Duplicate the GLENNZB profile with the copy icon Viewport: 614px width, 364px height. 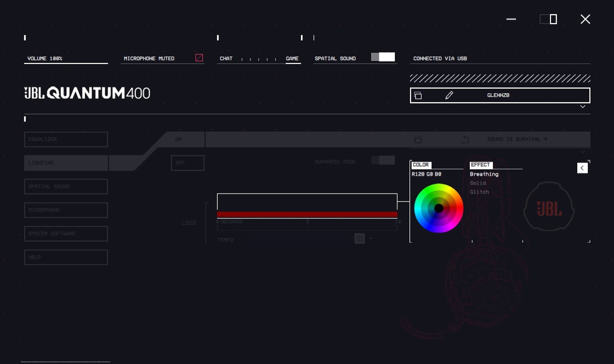coord(418,96)
